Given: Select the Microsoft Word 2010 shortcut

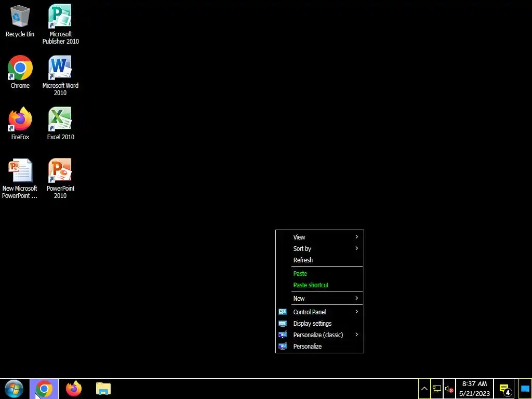Looking at the screenshot, I should (60, 76).
